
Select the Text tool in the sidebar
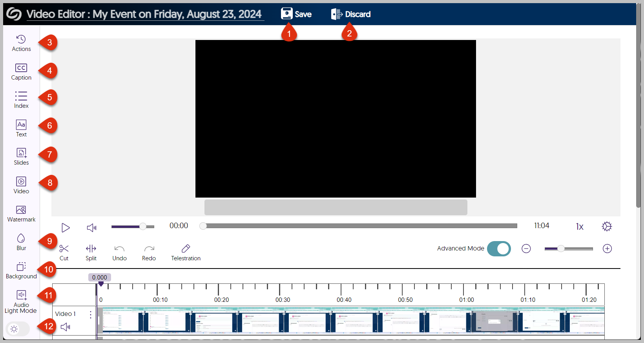(21, 129)
